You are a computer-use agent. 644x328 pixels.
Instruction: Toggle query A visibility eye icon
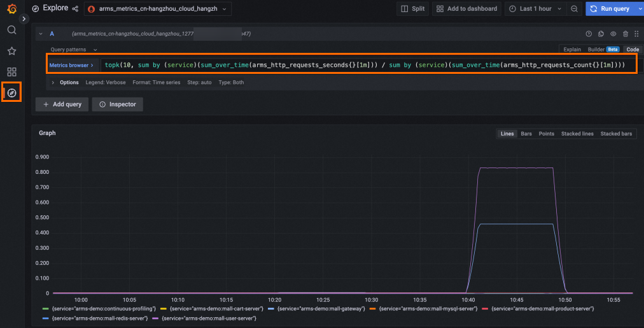click(613, 34)
